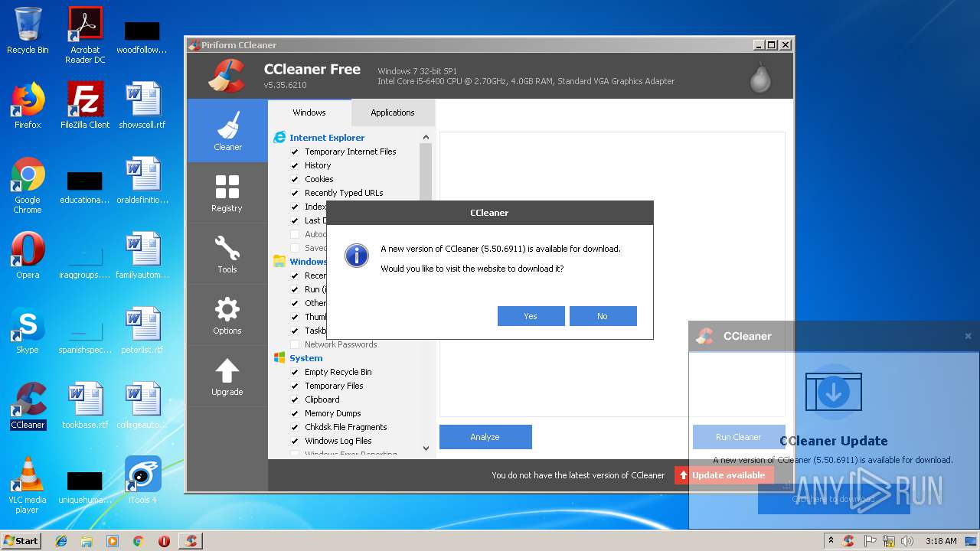Select Internet Explorer category header
Screen dimensions: 980x551
pos(327,138)
